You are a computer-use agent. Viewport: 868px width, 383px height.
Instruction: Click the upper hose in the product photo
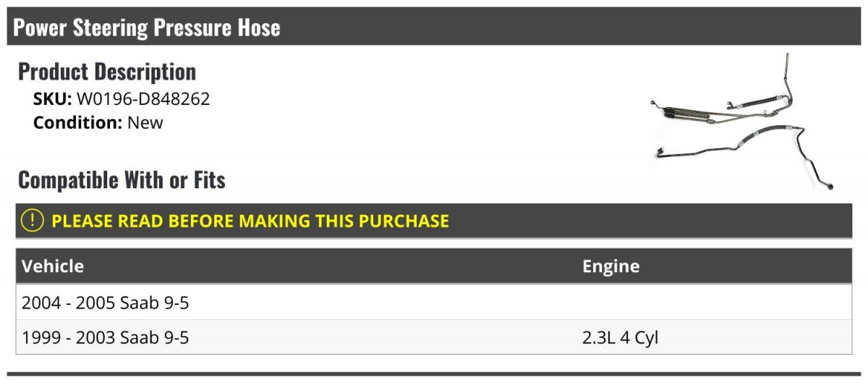point(723,105)
